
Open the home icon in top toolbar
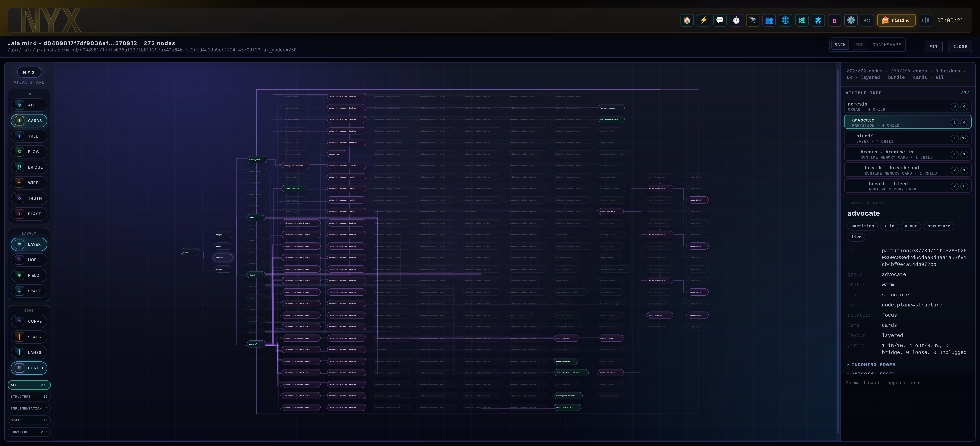687,20
